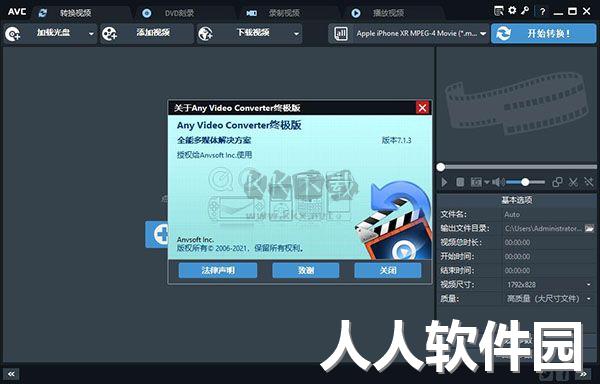
Task: Click the 结束时间 00:00:00 value
Action: point(517,271)
